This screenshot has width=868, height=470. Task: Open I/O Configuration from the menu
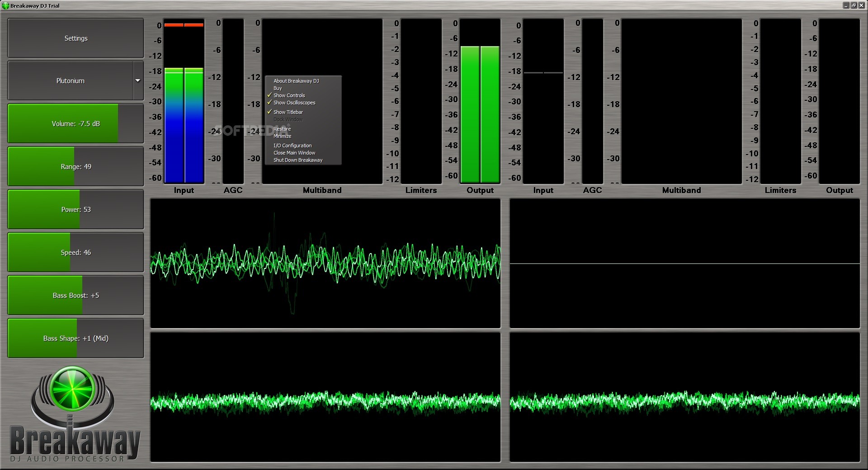[292, 146]
